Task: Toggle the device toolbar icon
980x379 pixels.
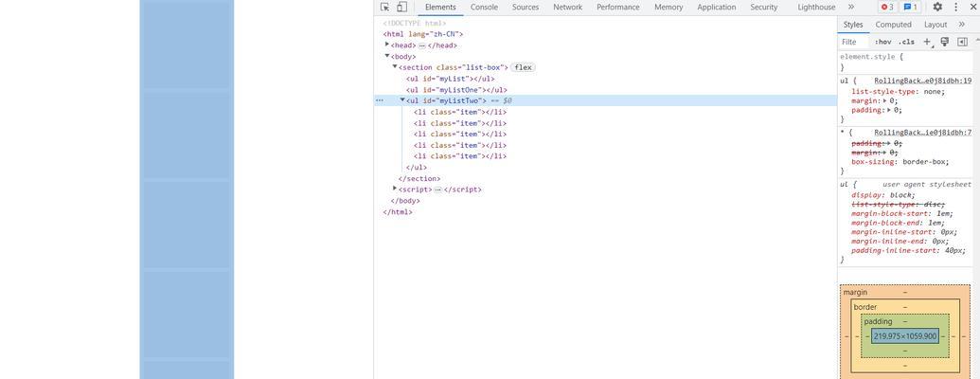Action: click(x=401, y=7)
